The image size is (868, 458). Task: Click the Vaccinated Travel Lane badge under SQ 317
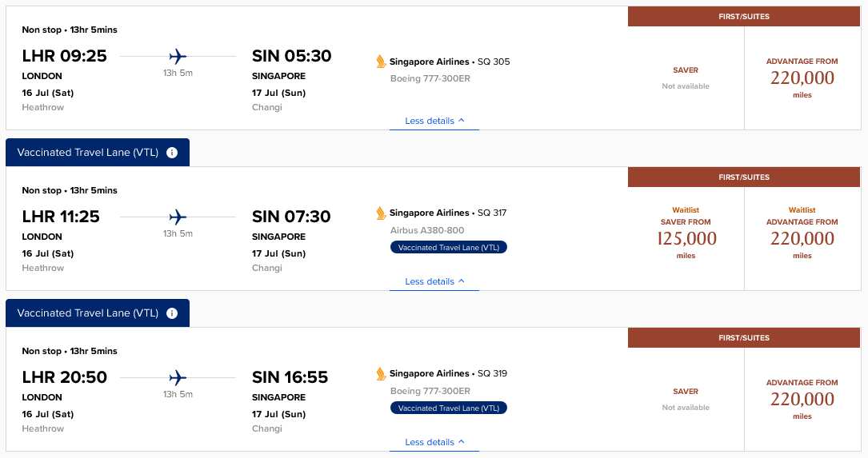pyautogui.click(x=449, y=248)
